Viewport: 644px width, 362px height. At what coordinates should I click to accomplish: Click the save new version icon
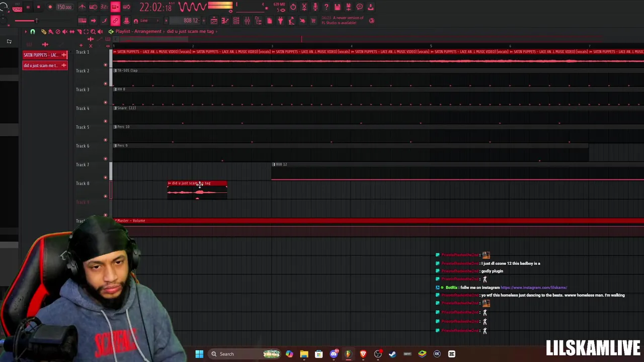(349, 7)
